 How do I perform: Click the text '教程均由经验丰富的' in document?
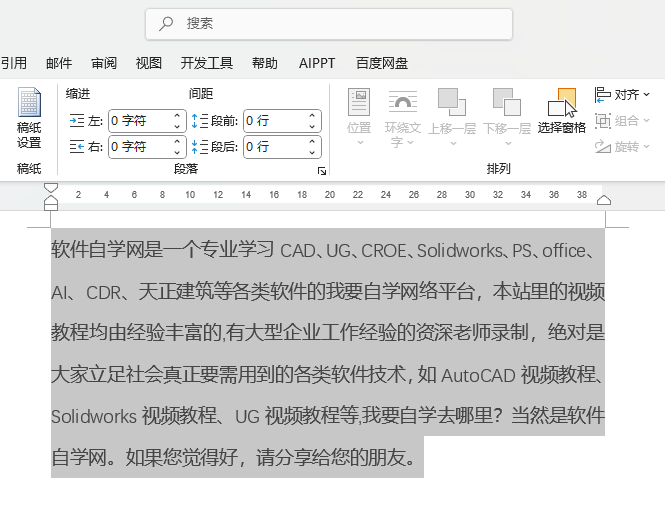coord(136,332)
